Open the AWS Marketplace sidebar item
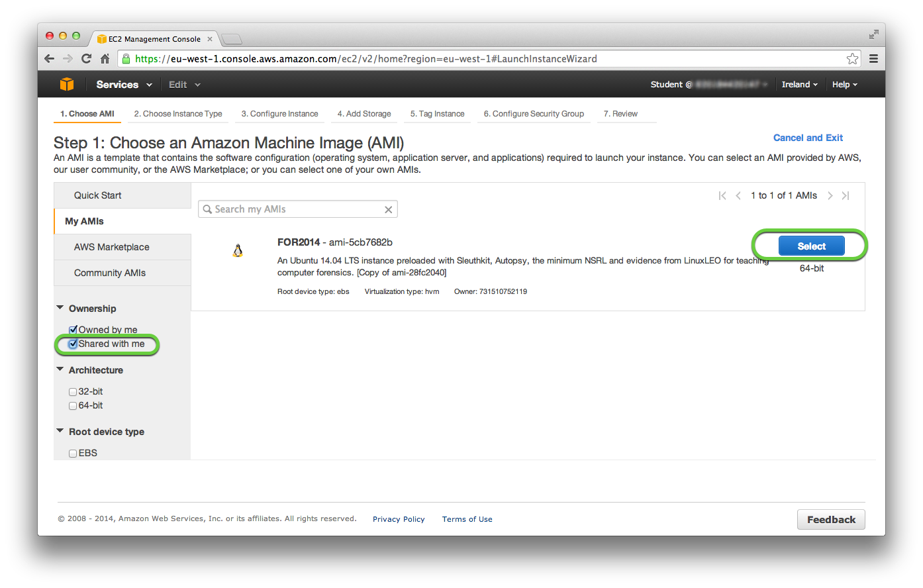The width and height of the screenshot is (923, 588). click(122, 247)
